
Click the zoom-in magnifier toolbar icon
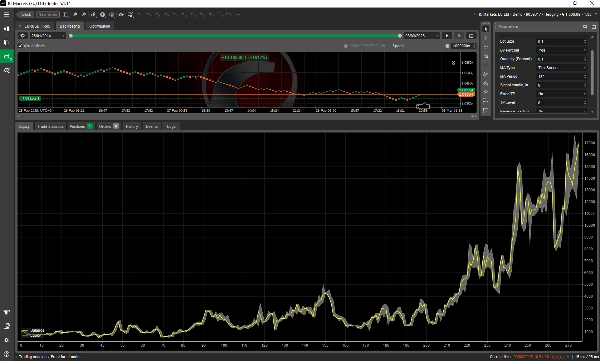tap(75, 15)
